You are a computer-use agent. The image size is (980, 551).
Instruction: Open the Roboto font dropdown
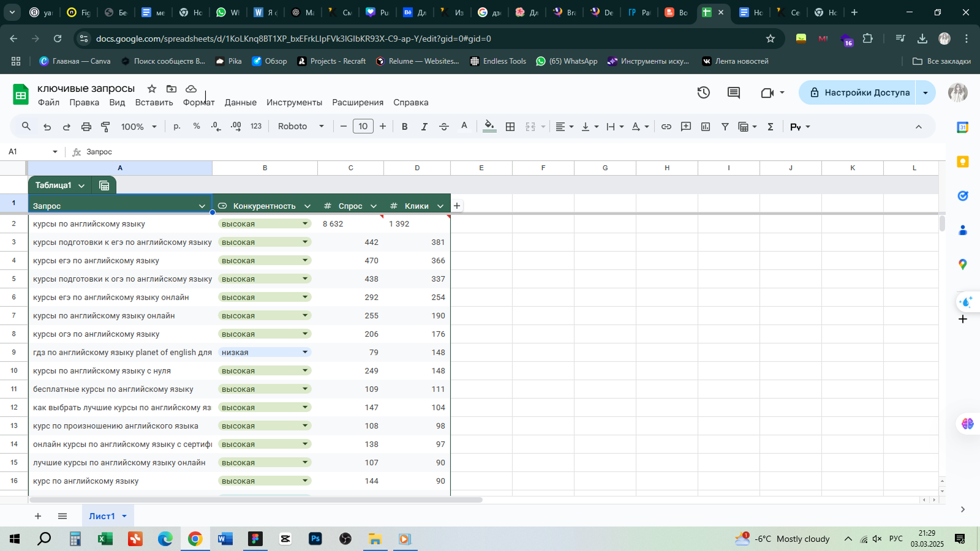(301, 127)
